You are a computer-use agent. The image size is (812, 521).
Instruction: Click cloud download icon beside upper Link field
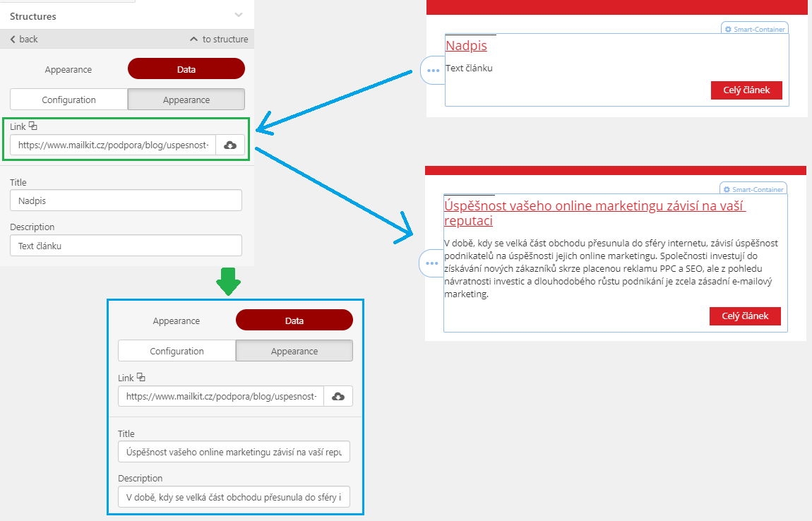230,145
